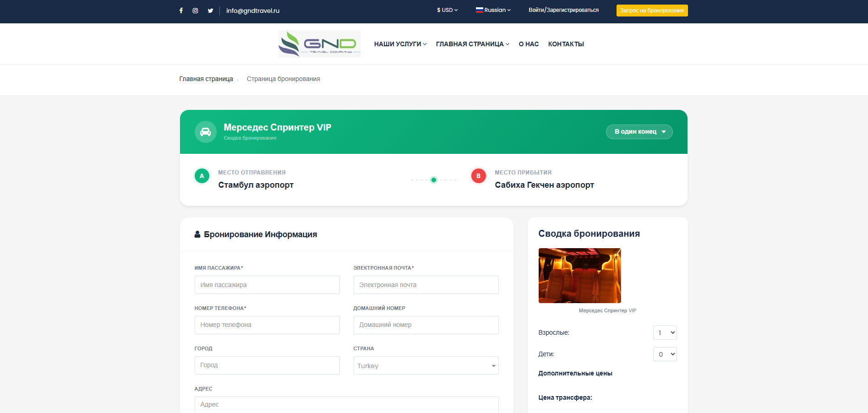Click the car icon in green header
The height and width of the screenshot is (413, 868).
[206, 132]
